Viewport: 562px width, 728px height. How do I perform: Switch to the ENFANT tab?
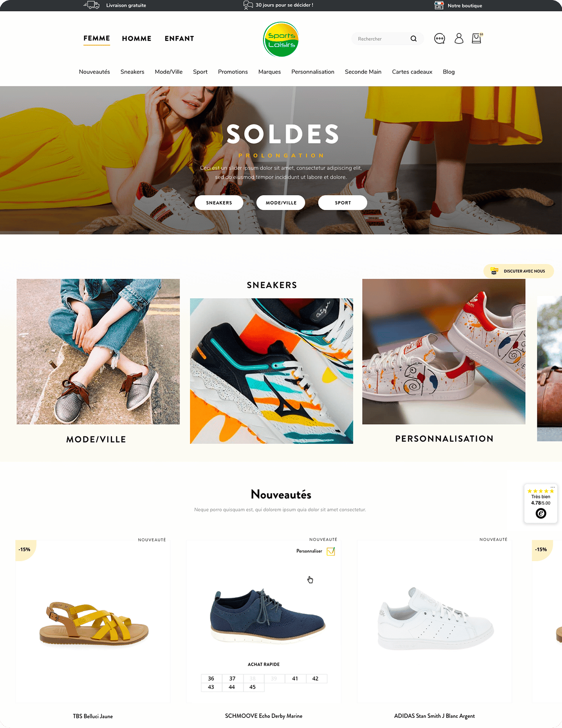tap(179, 39)
